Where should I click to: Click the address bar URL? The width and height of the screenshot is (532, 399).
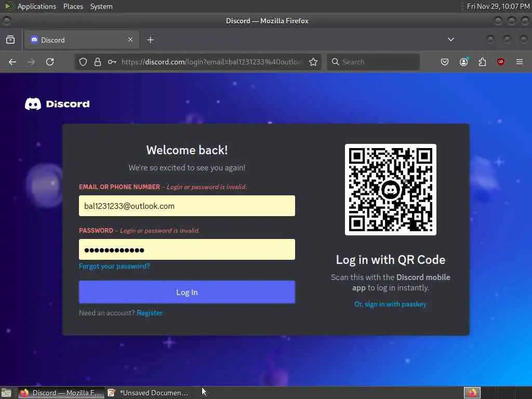(212, 62)
